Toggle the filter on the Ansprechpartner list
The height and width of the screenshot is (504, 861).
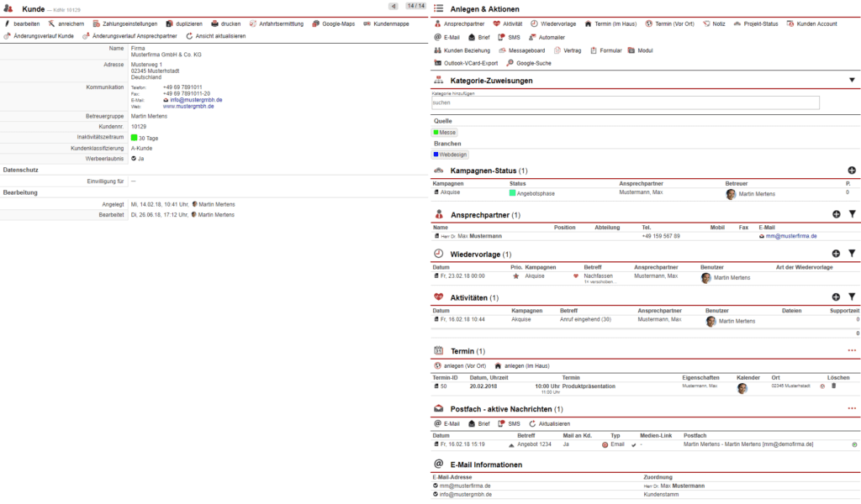(x=853, y=214)
